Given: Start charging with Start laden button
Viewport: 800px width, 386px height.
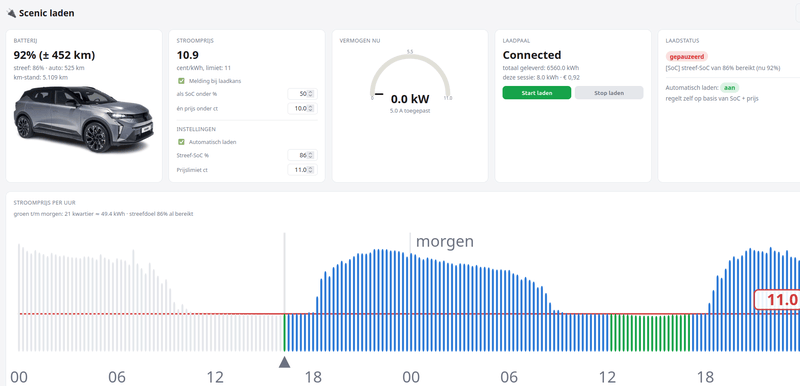Looking at the screenshot, I should click(537, 93).
